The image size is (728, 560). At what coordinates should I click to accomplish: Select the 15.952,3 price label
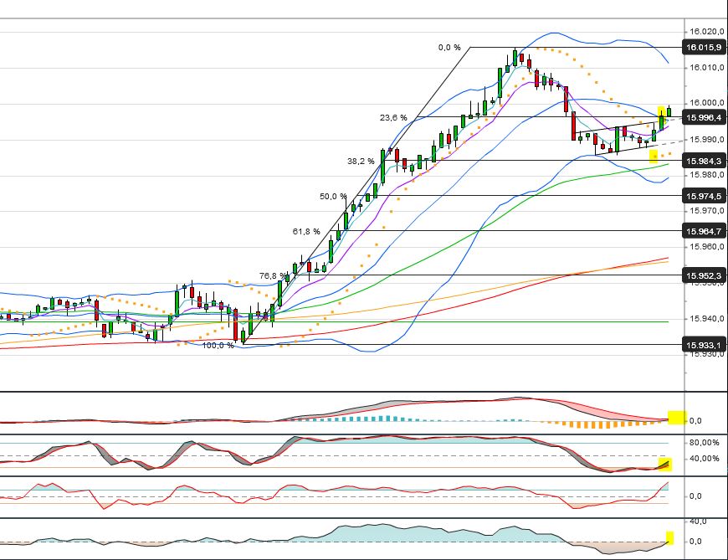click(704, 276)
